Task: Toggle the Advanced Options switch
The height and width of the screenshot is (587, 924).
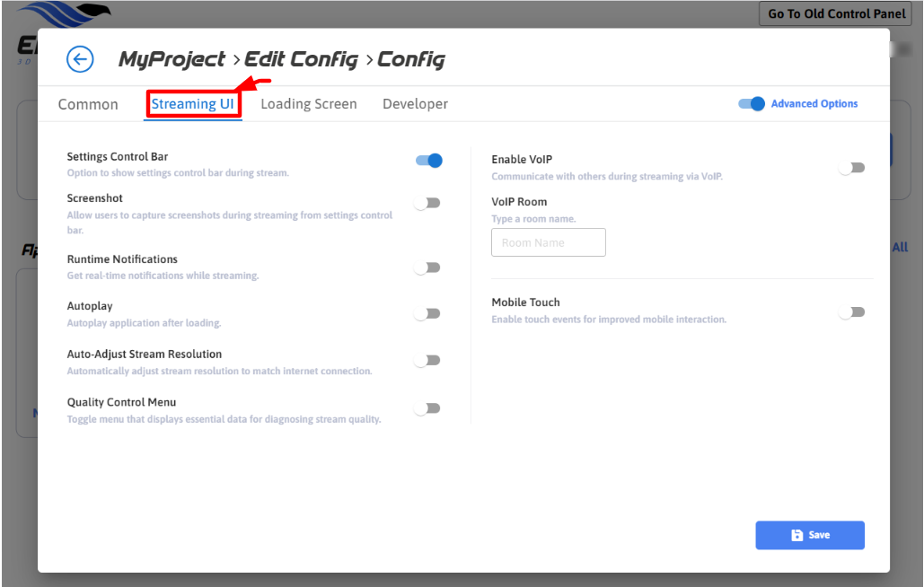Action: (752, 104)
